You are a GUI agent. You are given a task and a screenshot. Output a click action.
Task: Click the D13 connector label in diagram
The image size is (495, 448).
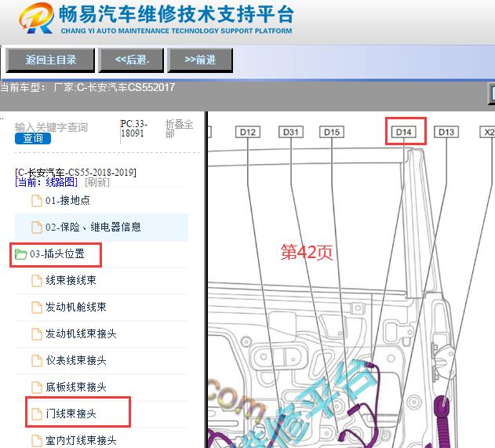pyautogui.click(x=446, y=132)
